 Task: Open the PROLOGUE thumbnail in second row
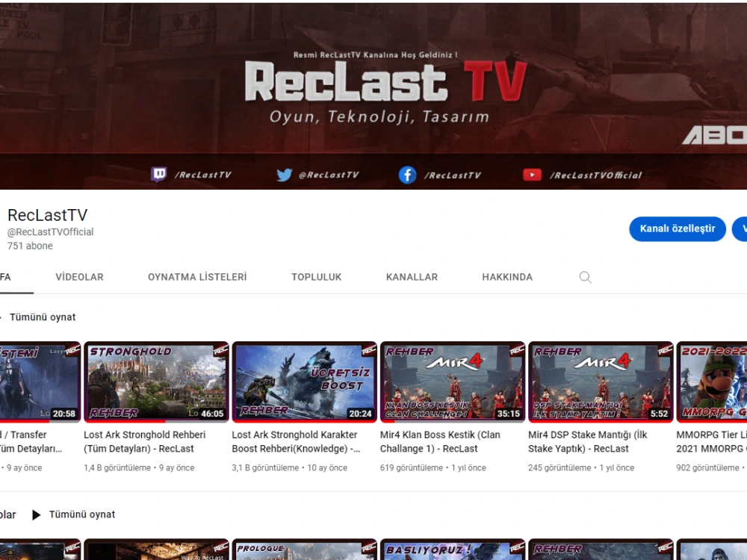(x=305, y=550)
